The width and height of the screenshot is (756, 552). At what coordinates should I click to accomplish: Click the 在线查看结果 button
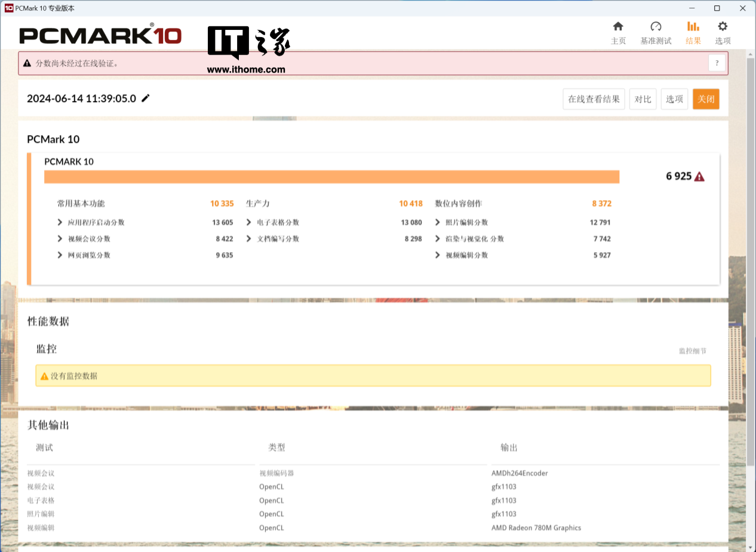click(x=594, y=99)
